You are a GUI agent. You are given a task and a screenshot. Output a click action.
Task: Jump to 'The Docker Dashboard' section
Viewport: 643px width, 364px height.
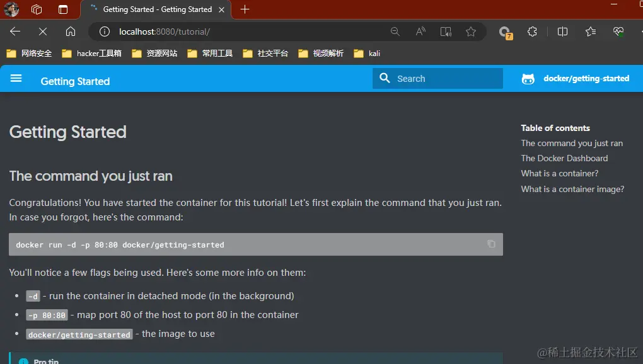(564, 158)
